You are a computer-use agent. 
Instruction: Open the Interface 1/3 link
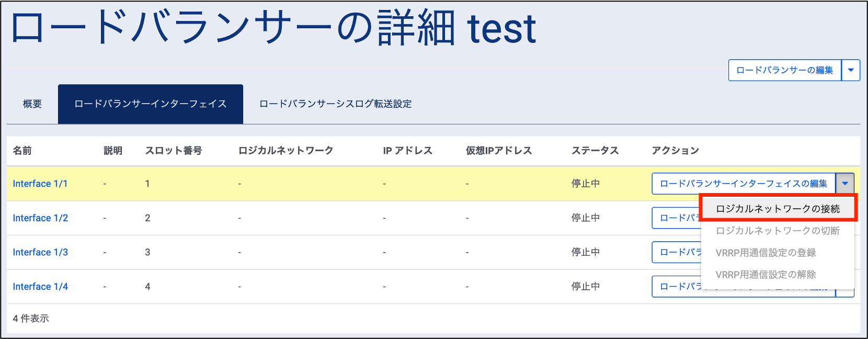pos(40,252)
